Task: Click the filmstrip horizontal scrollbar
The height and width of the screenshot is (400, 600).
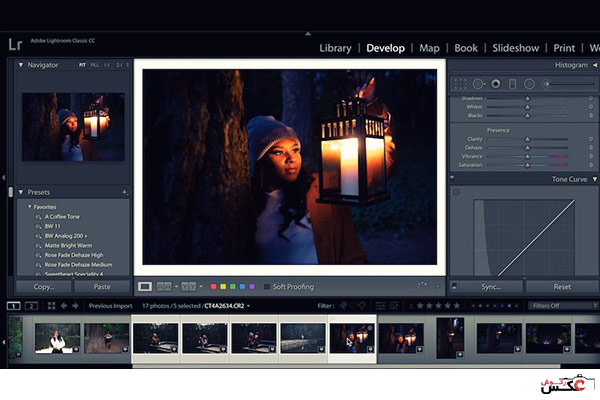Action: click(x=346, y=366)
